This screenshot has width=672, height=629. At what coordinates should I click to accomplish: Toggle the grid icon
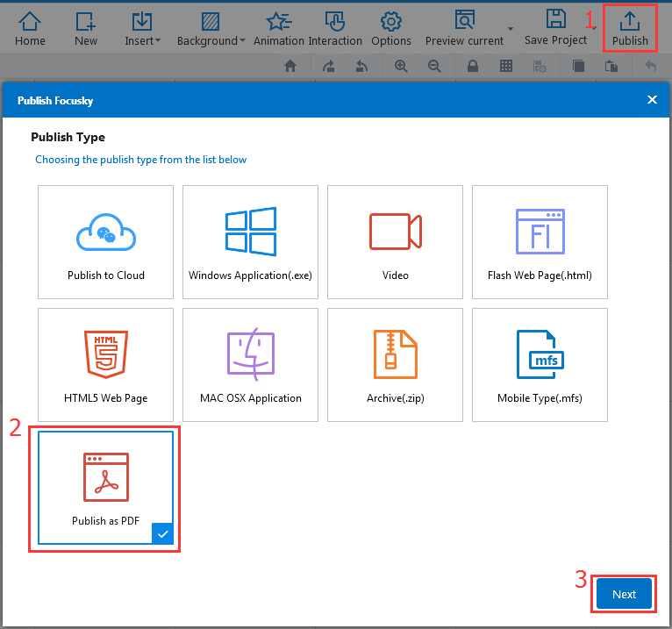click(506, 66)
